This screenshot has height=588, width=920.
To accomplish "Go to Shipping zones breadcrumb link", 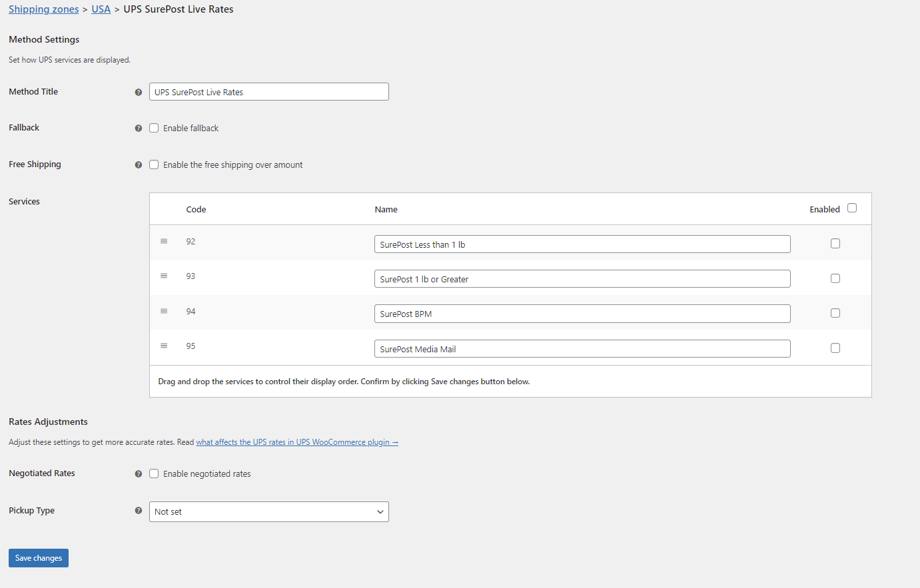I will [x=43, y=9].
